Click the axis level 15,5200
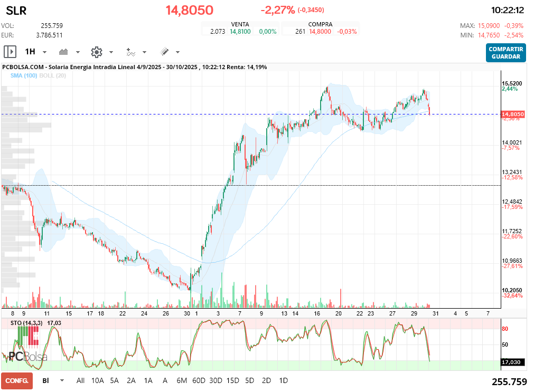534x392 pixels. [x=512, y=83]
